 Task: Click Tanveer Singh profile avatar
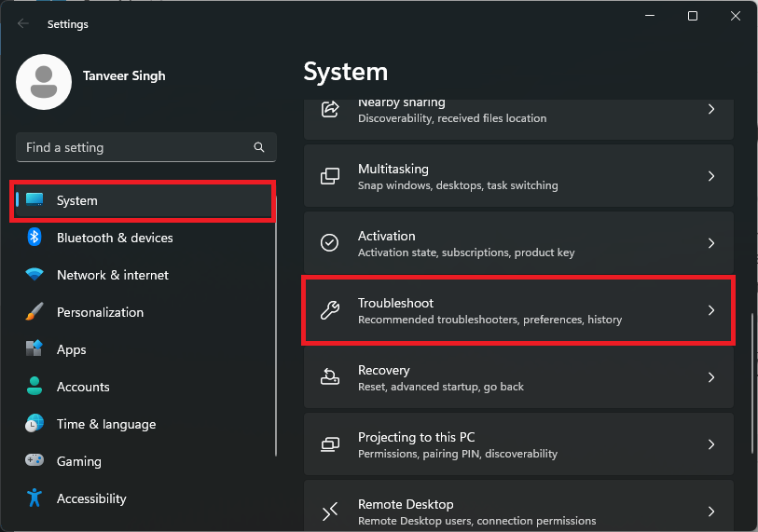point(44,82)
